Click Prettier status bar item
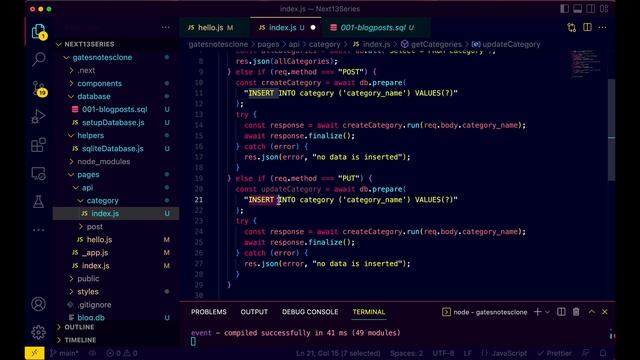Screen dimensions: 640x360 pyautogui.click(x=554, y=353)
